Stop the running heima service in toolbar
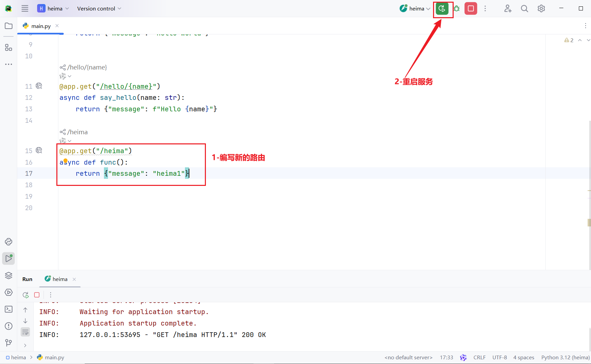 tap(471, 9)
